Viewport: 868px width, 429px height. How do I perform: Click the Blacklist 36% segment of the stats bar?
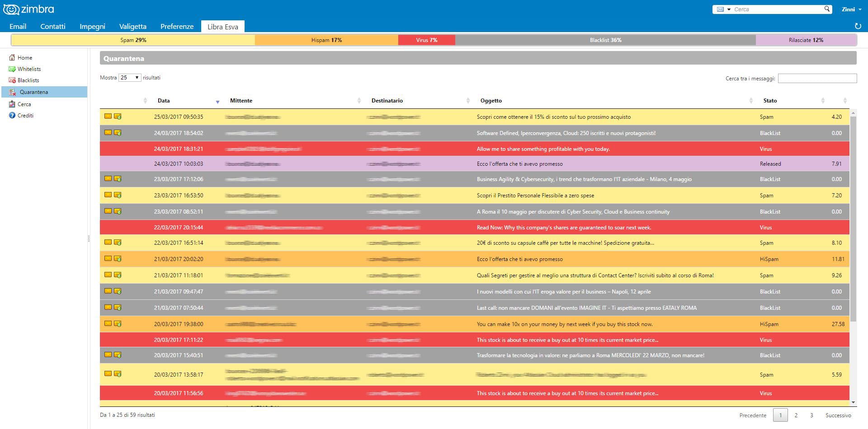(605, 40)
